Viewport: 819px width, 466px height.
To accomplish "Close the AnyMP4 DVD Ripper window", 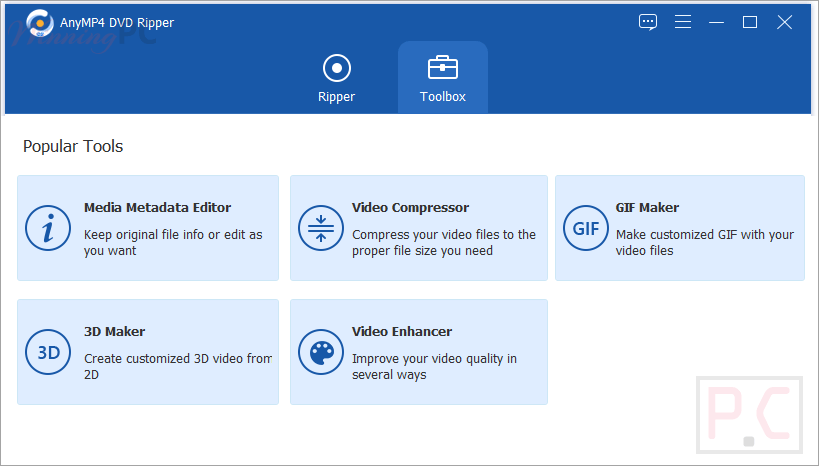I will pyautogui.click(x=785, y=22).
